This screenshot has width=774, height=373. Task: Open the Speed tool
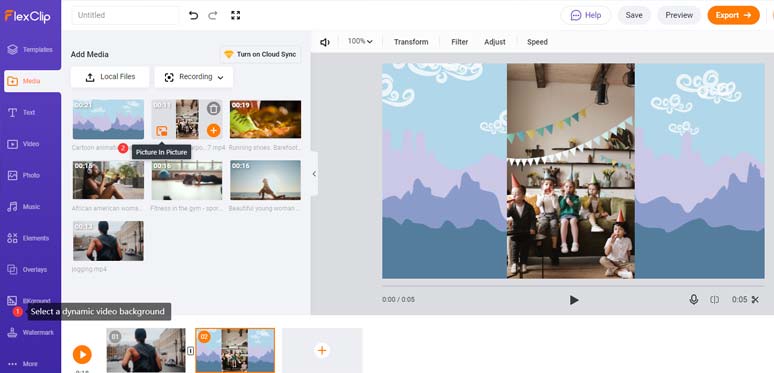[537, 42]
